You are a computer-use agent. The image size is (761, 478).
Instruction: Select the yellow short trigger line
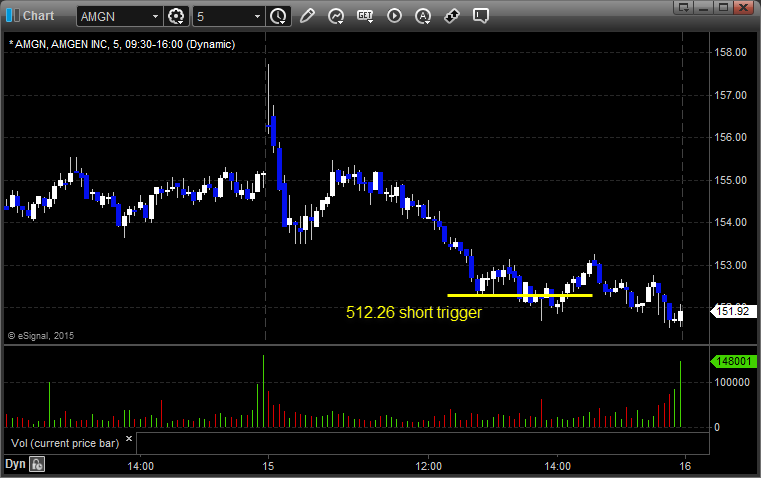520,295
